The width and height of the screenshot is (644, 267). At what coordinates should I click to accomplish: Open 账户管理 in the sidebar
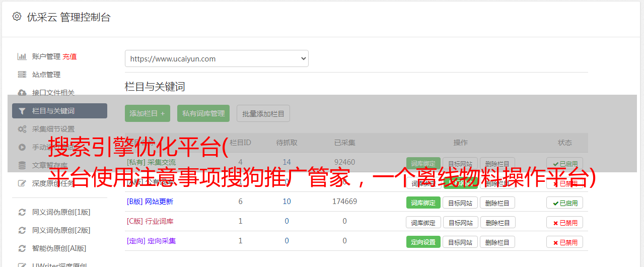(x=46, y=56)
